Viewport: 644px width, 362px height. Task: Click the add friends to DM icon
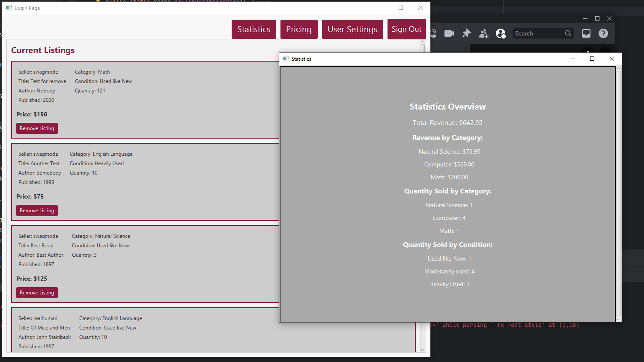tap(483, 33)
